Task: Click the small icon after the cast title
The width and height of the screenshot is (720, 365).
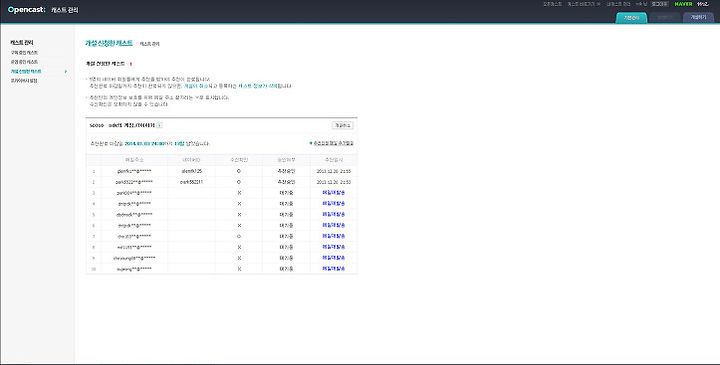Action: point(159,125)
